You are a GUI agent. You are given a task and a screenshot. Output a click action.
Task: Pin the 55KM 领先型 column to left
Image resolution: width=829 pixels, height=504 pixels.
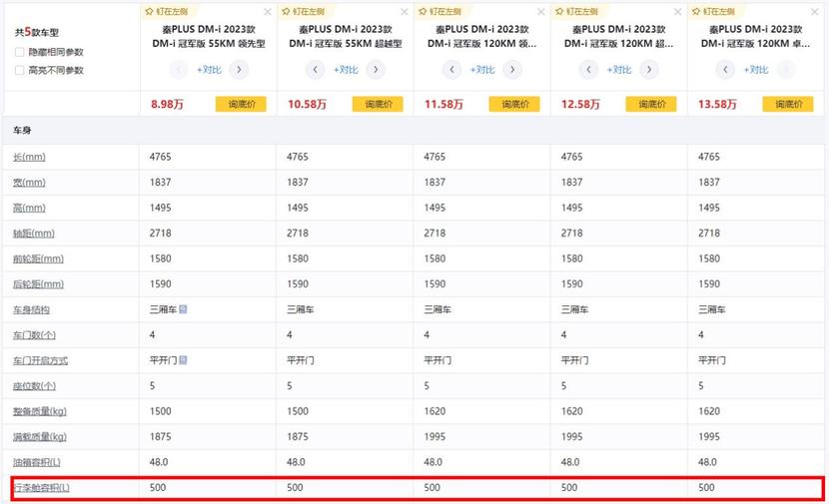point(167,11)
